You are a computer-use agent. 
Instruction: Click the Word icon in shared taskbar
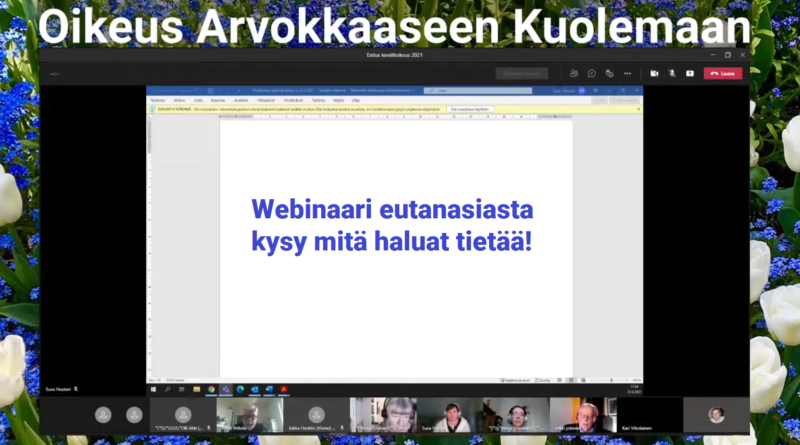point(269,389)
